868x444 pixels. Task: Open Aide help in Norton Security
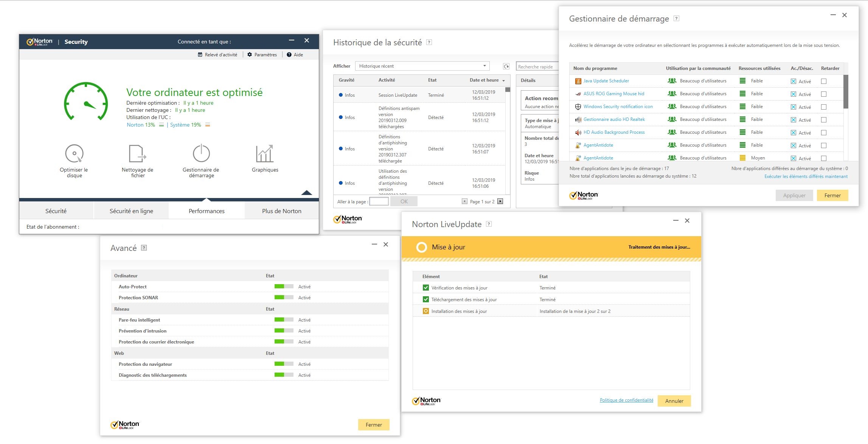tap(295, 55)
